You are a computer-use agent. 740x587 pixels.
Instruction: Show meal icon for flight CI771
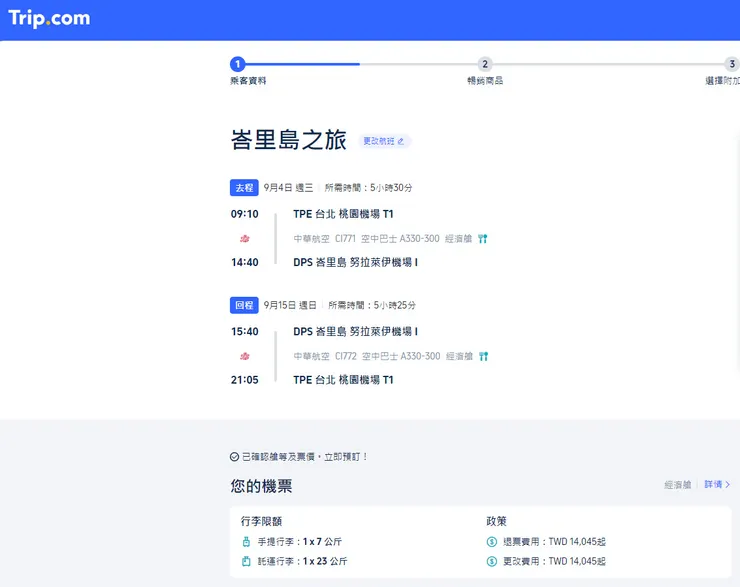(x=482, y=239)
